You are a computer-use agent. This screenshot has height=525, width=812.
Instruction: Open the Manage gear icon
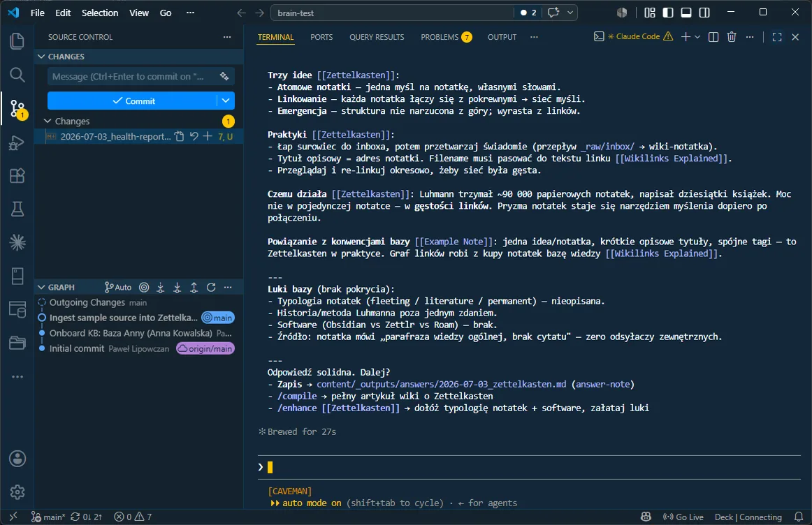17,492
